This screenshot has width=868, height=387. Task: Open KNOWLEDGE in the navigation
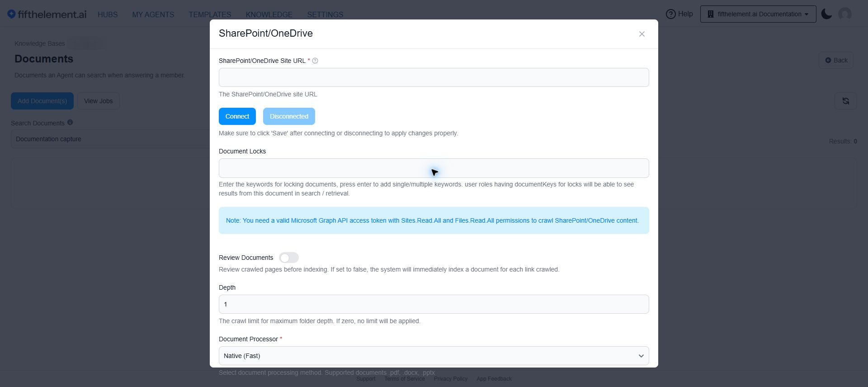click(x=269, y=14)
